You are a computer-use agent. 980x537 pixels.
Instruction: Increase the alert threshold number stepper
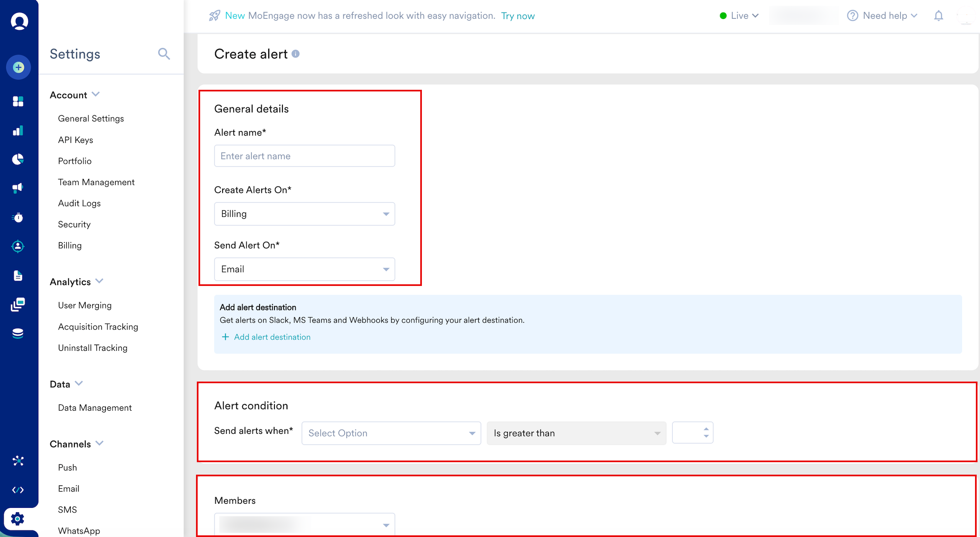click(706, 429)
